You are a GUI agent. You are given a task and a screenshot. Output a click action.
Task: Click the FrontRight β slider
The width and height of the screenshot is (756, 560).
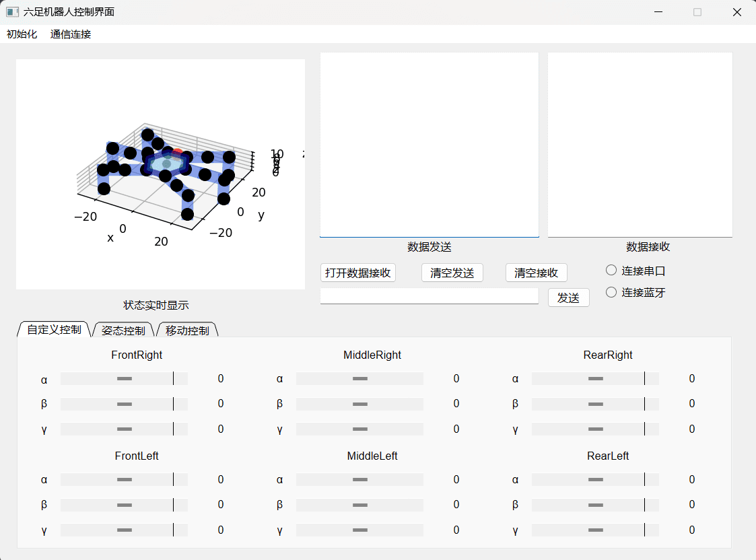pyautogui.click(x=124, y=404)
